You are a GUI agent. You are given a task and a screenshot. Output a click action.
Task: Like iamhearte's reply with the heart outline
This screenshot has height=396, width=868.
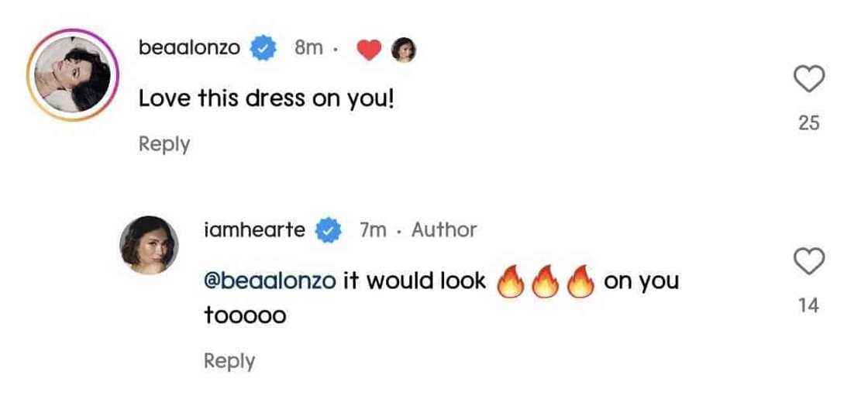coord(809,262)
